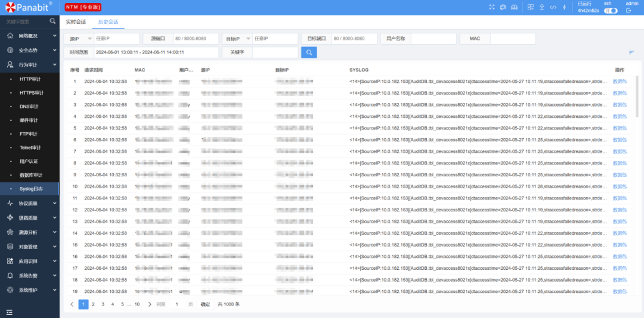
Task: Expand 协议质量 using its chevron
Action: click(55, 203)
